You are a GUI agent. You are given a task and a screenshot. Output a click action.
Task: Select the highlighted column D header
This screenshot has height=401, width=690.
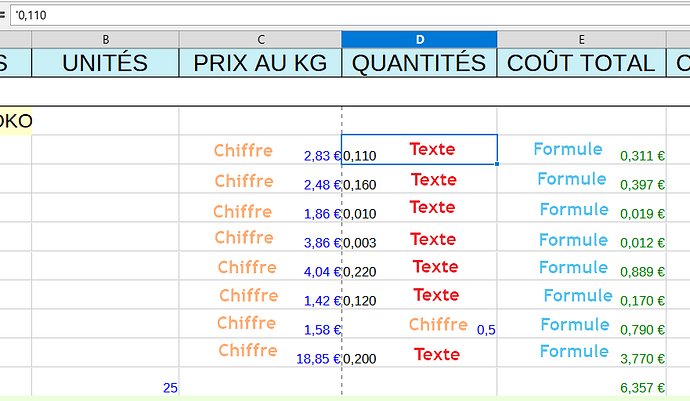[x=419, y=39]
